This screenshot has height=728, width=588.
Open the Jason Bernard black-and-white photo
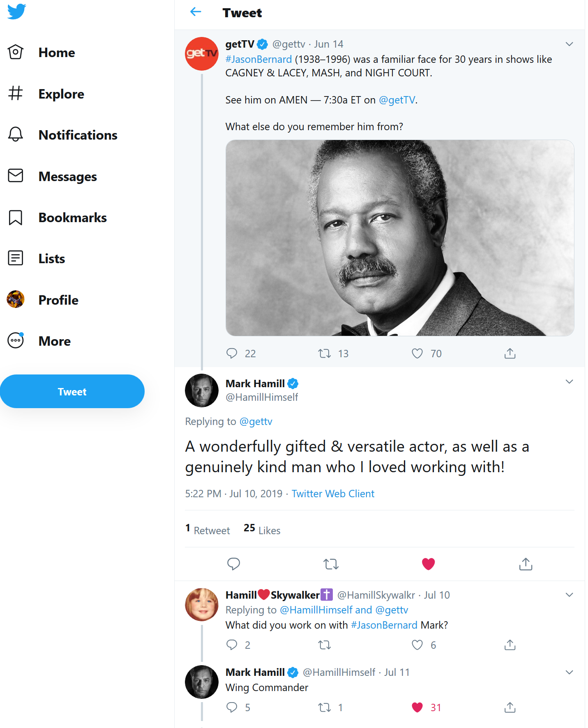tap(399, 238)
